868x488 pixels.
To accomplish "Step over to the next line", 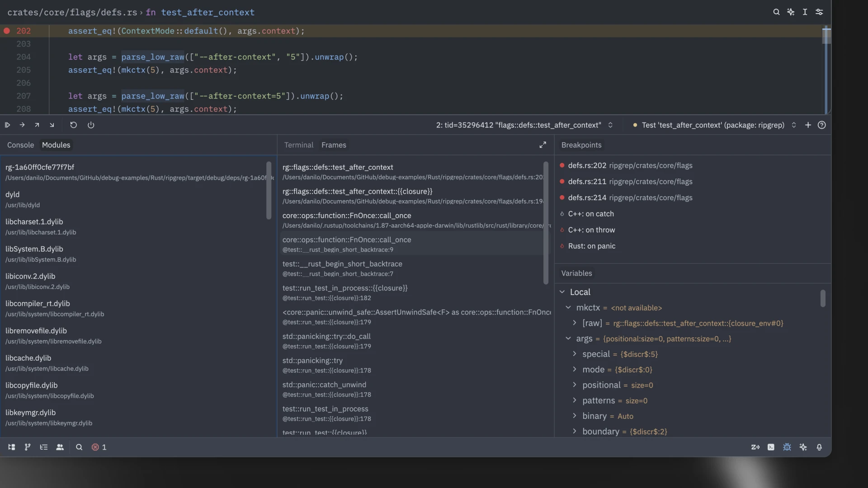I will (x=22, y=125).
